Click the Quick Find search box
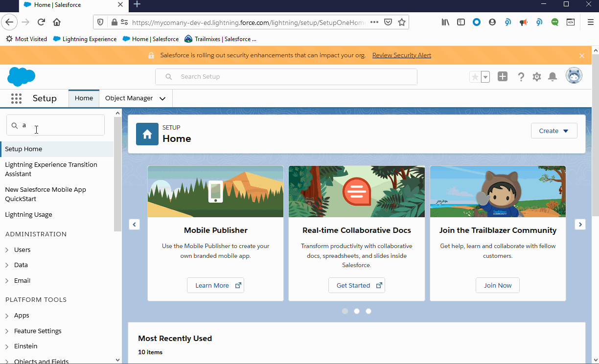The width and height of the screenshot is (599, 364). click(x=55, y=125)
